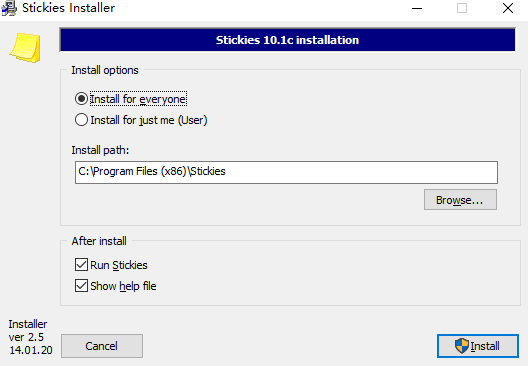Click the UAC shield icon on the Install button
The image size is (528, 366).
(x=462, y=346)
